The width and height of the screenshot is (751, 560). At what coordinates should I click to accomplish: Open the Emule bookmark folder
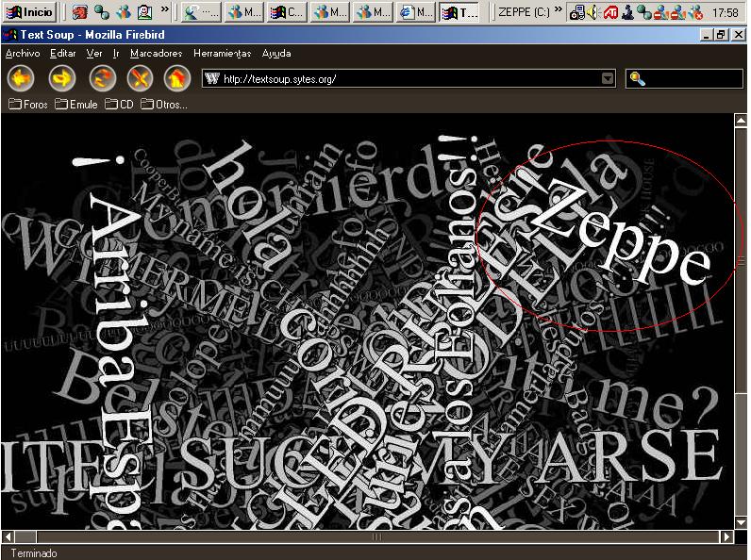76,105
